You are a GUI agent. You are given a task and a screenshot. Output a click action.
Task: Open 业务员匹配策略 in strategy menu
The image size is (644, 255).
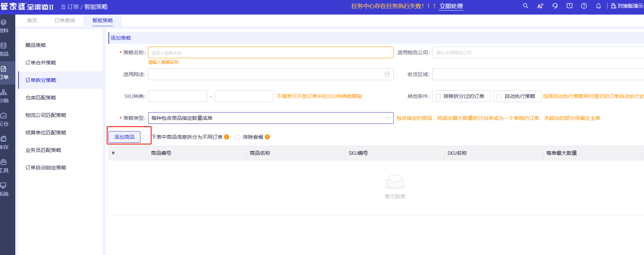point(60,150)
